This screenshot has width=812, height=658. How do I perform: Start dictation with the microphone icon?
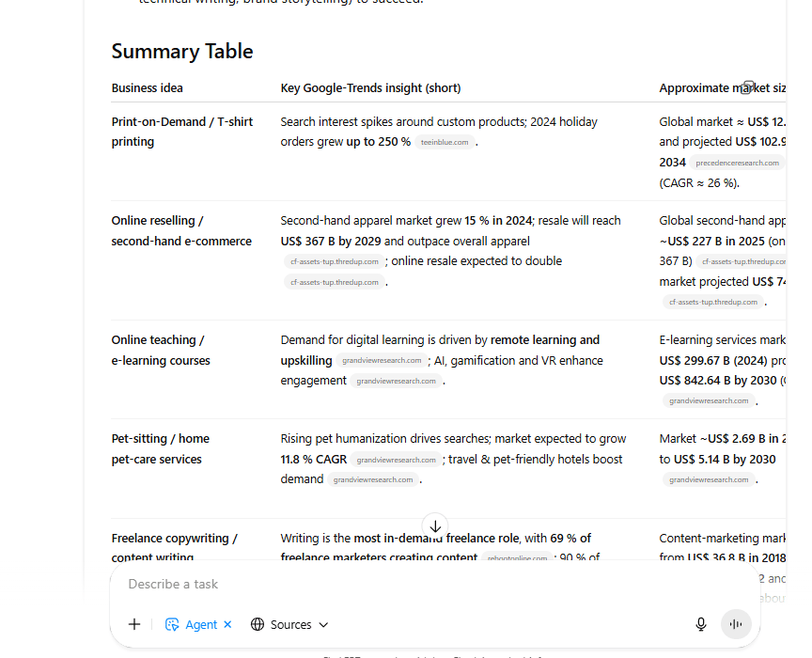701,624
